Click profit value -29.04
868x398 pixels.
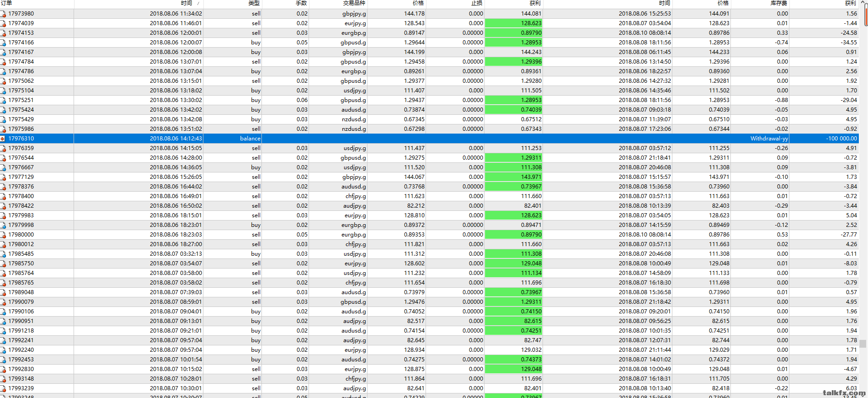point(849,100)
